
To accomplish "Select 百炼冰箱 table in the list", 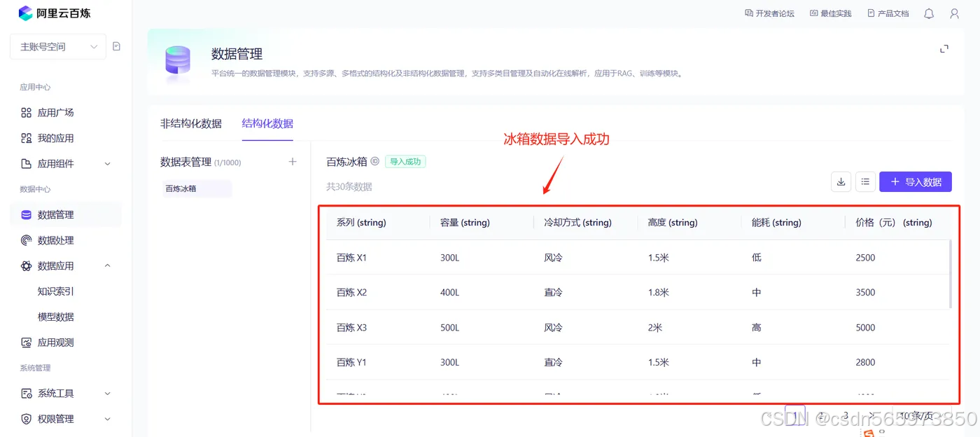I will click(x=197, y=188).
